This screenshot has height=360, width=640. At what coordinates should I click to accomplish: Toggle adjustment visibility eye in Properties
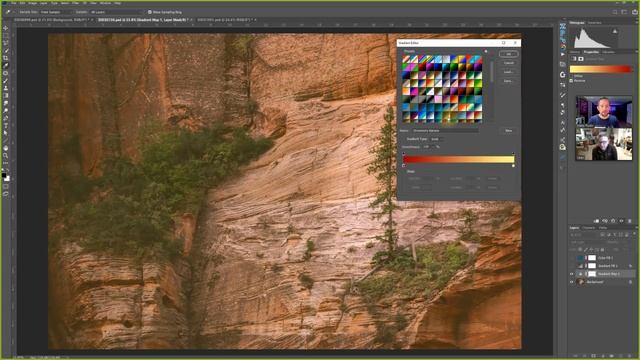[622, 221]
